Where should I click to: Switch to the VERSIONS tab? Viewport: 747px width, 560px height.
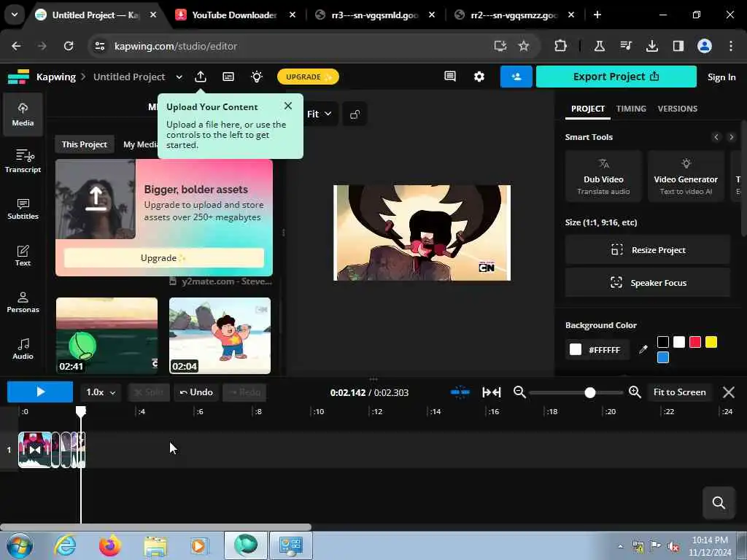678,109
